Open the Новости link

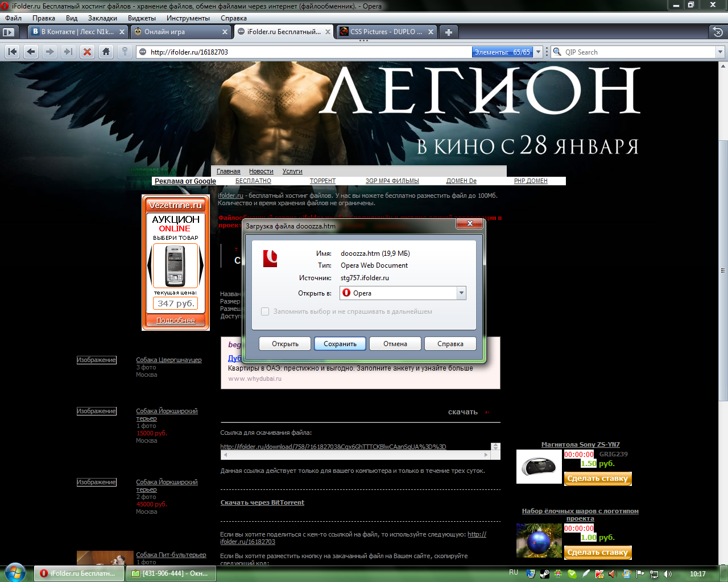coord(261,171)
